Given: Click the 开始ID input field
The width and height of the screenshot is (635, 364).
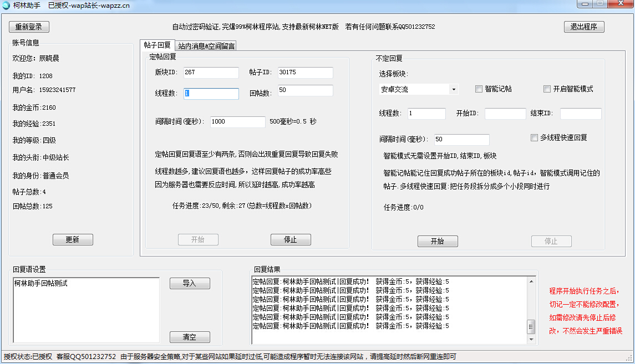Looking at the screenshot, I should coord(505,114).
